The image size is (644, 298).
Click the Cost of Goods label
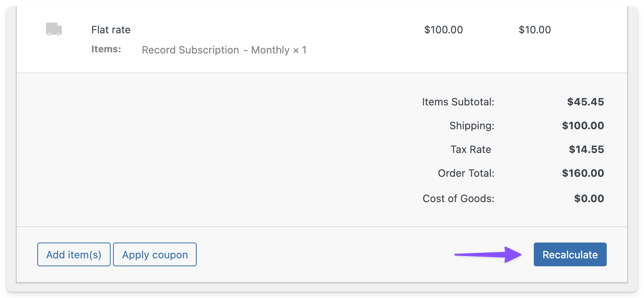[458, 199]
